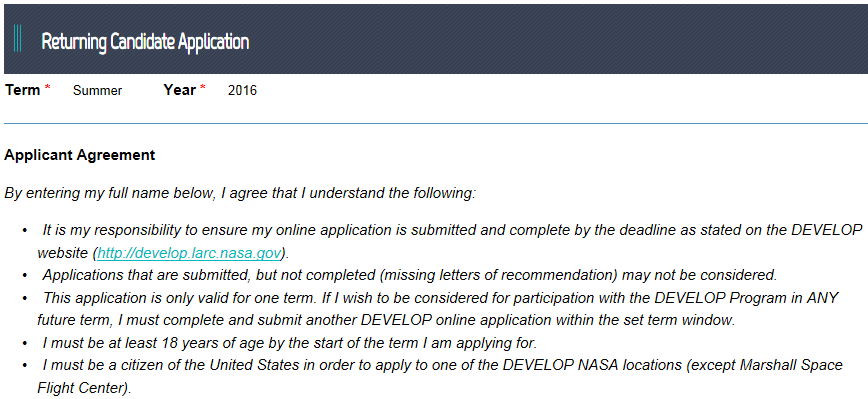The height and width of the screenshot is (399, 868).
Task: Click the red asterisk next to Term
Action: point(48,87)
